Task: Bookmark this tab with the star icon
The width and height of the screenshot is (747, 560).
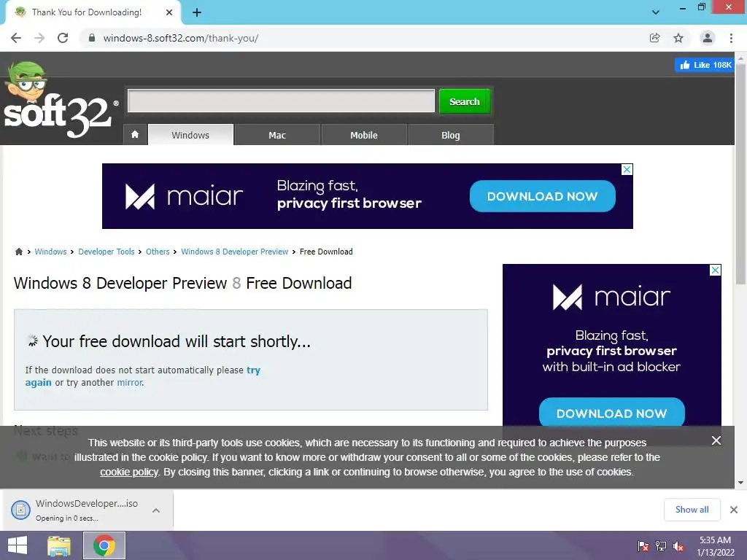Action: (678, 38)
